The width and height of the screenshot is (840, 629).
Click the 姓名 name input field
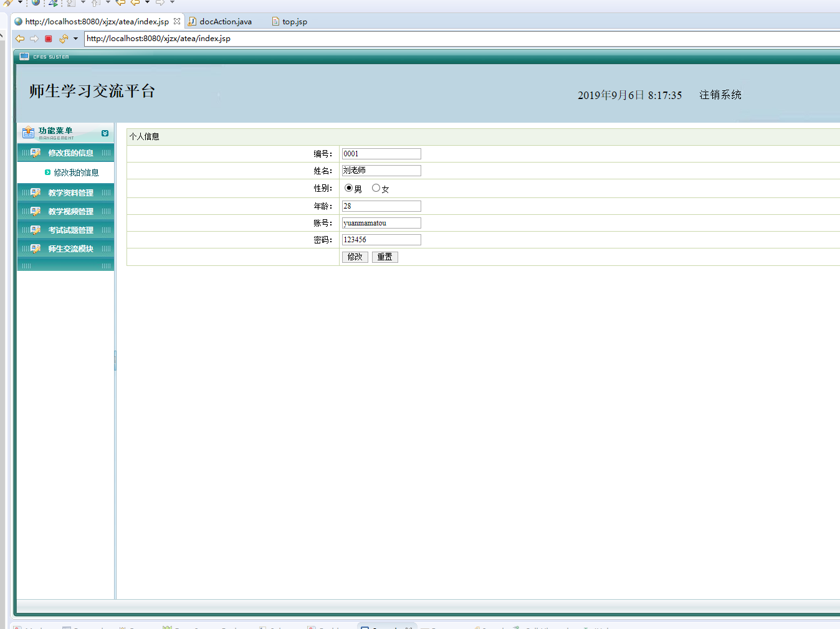click(x=381, y=171)
